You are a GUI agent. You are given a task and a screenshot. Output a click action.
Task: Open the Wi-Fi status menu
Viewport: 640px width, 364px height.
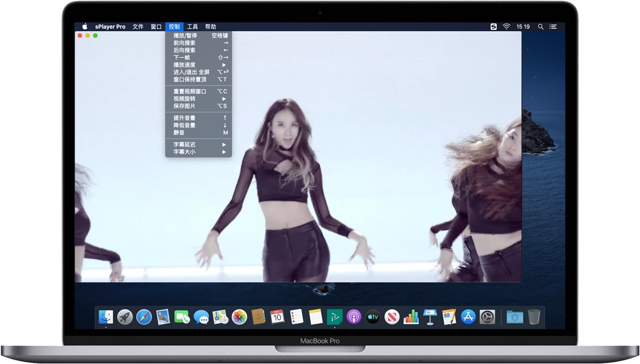tap(506, 27)
